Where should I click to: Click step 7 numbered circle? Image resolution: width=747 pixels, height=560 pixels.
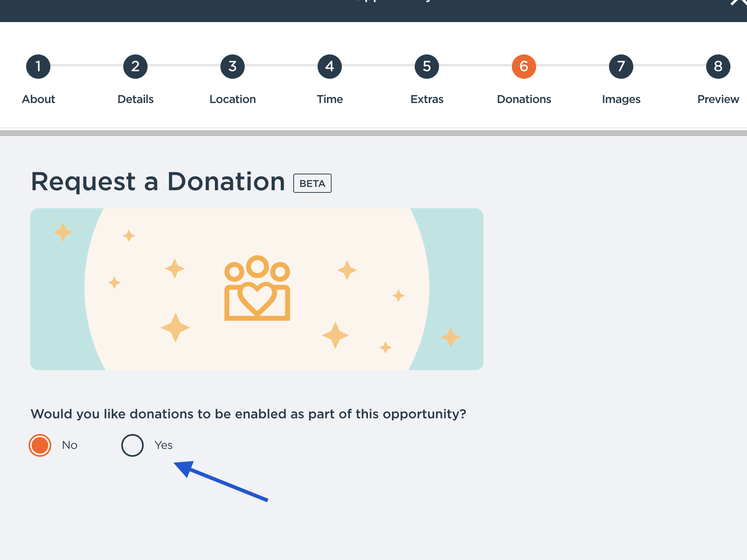(621, 67)
